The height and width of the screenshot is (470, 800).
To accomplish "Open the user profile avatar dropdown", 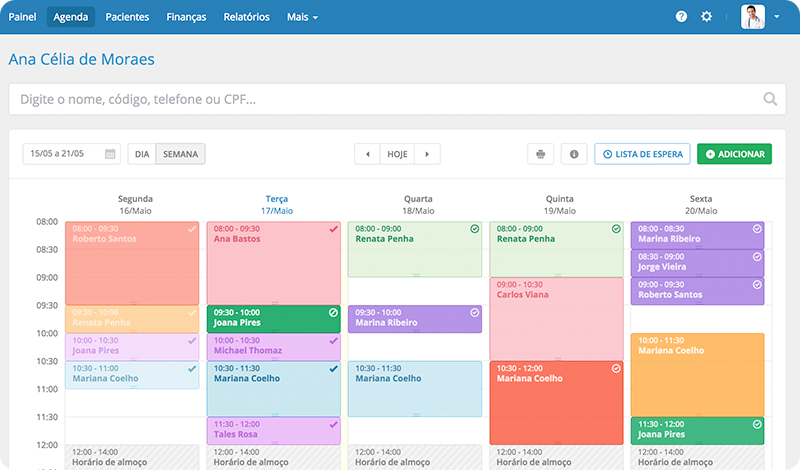I will (x=759, y=17).
